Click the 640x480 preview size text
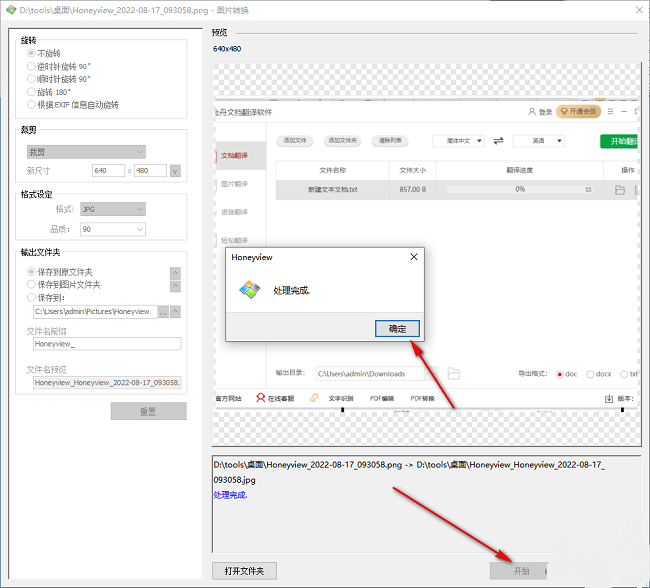 click(227, 49)
